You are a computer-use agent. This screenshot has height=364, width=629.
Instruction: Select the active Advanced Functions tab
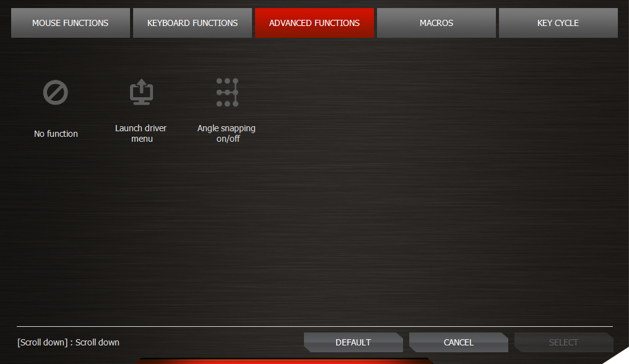coord(314,23)
